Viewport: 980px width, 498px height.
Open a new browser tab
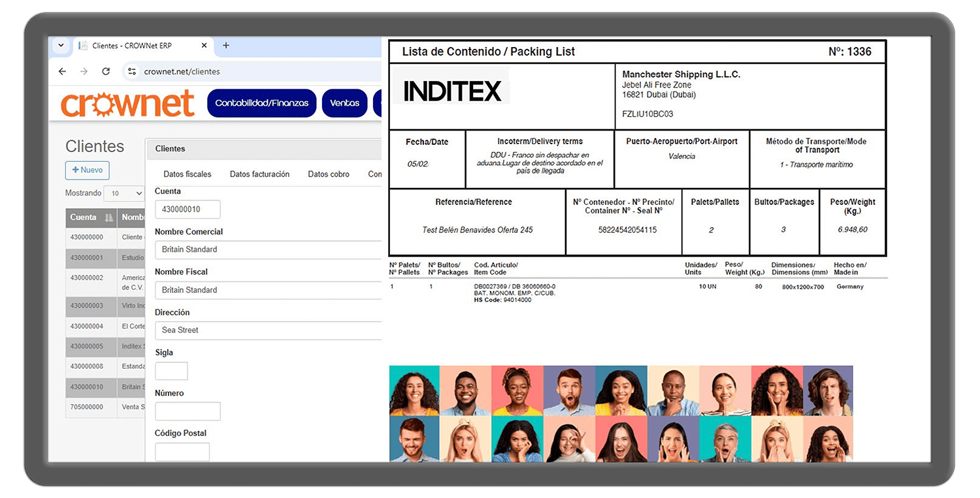pyautogui.click(x=226, y=46)
